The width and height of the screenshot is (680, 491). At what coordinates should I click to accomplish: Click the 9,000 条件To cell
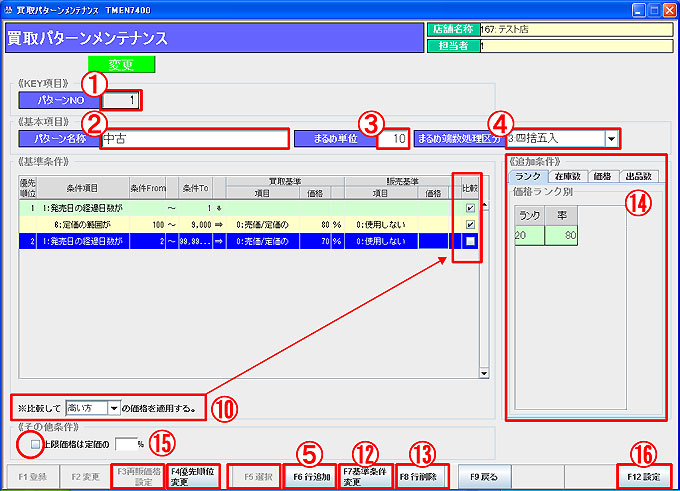pyautogui.click(x=196, y=225)
